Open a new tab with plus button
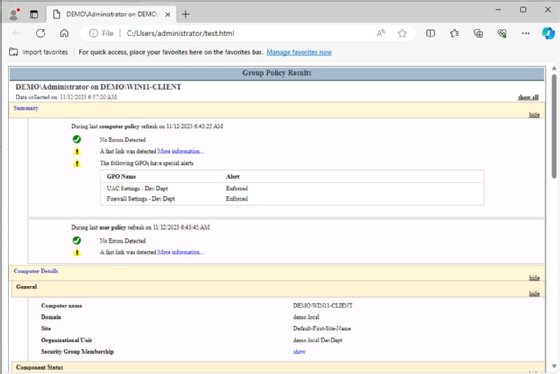The height and width of the screenshot is (374, 560). click(x=186, y=14)
